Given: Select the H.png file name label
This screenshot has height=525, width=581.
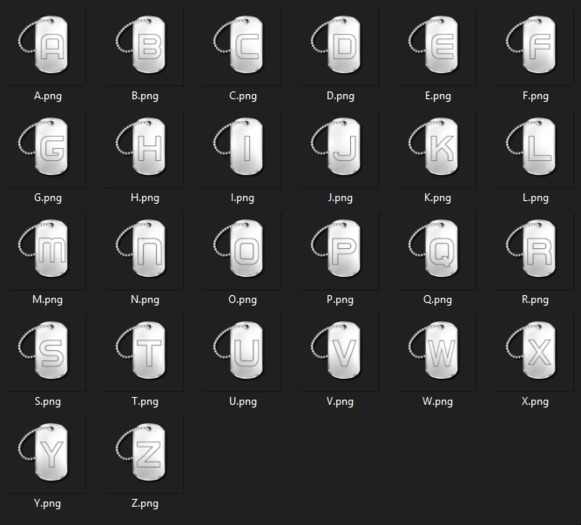Looking at the screenshot, I should 145,198.
